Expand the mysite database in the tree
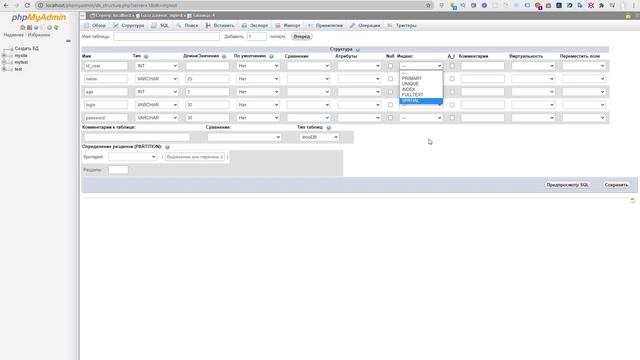 tap(4, 56)
